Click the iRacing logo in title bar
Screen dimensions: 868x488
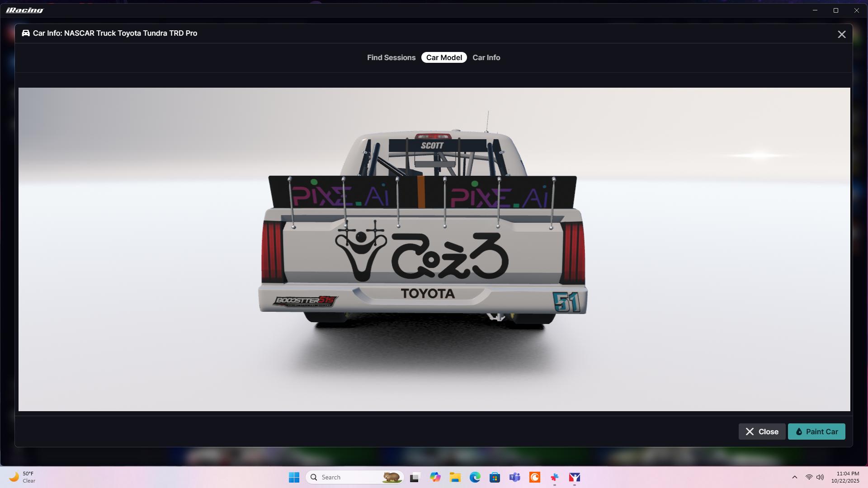click(x=24, y=10)
